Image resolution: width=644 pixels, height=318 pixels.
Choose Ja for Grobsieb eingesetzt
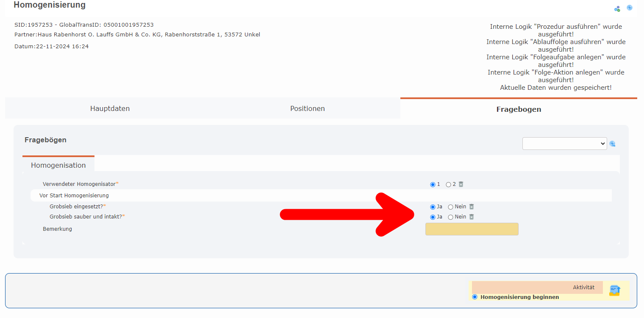(x=433, y=207)
